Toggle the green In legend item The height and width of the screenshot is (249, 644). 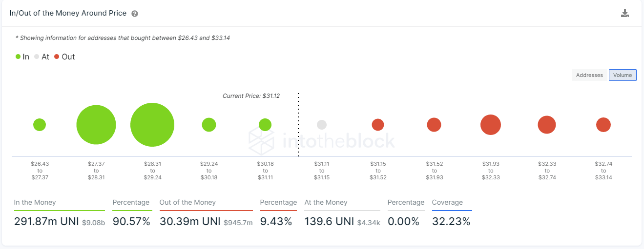22,57
